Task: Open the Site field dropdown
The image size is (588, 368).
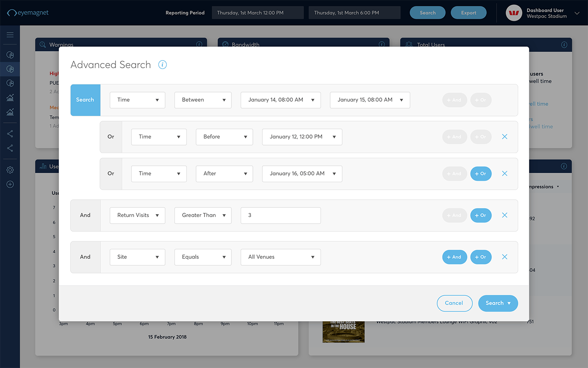Action: 137,257
